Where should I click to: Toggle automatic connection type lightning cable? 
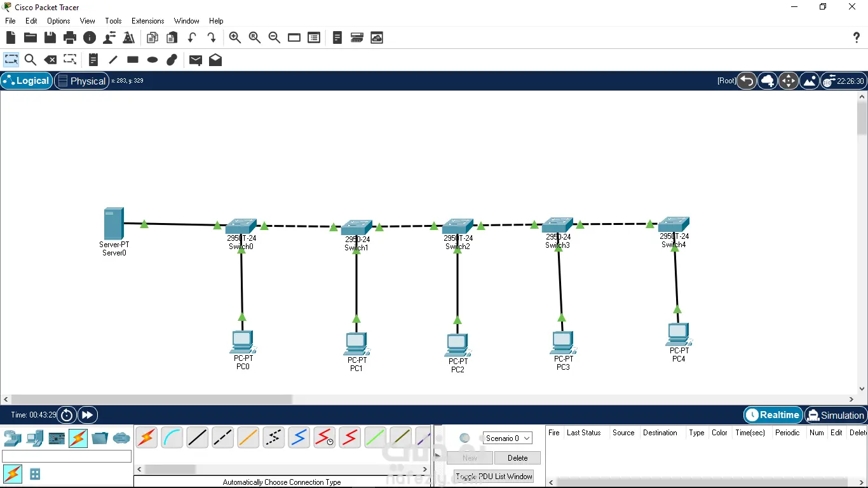[x=147, y=437]
